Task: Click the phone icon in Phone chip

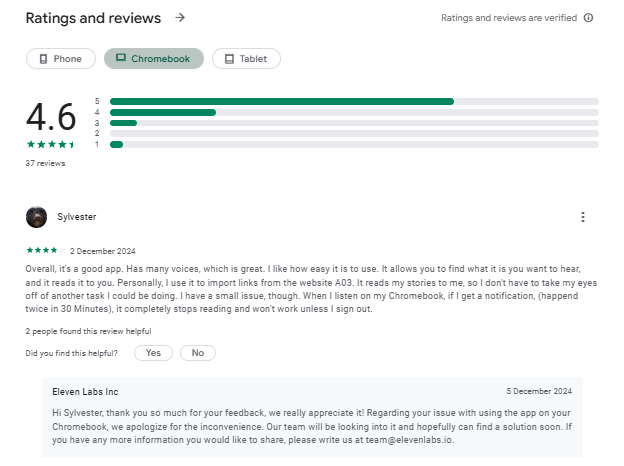Action: (43, 59)
